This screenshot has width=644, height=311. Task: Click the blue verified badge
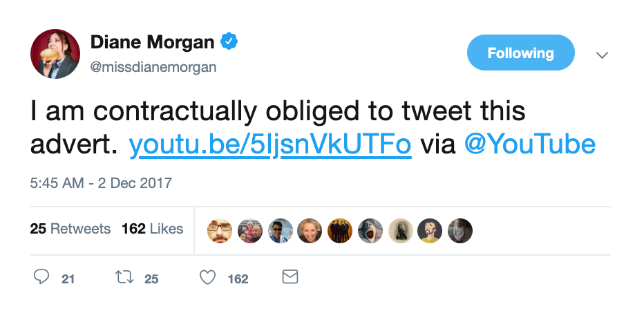pos(229,42)
